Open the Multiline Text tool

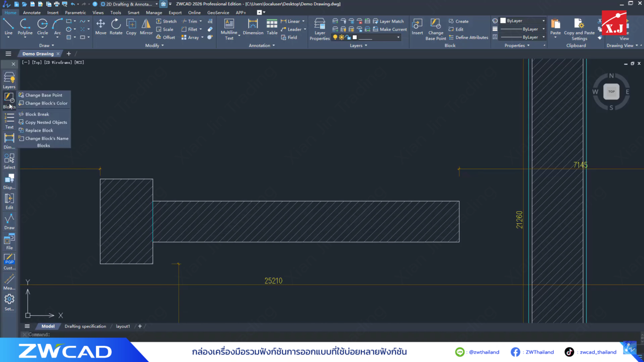coord(229,29)
